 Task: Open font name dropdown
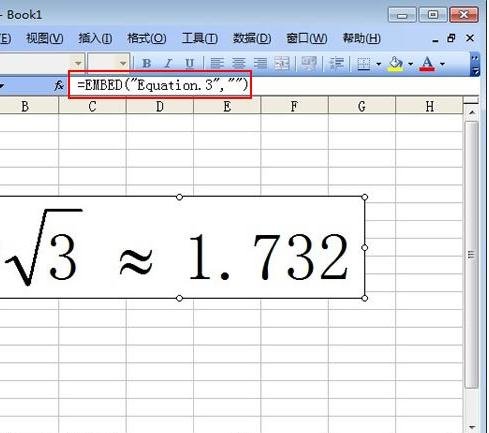click(78, 63)
